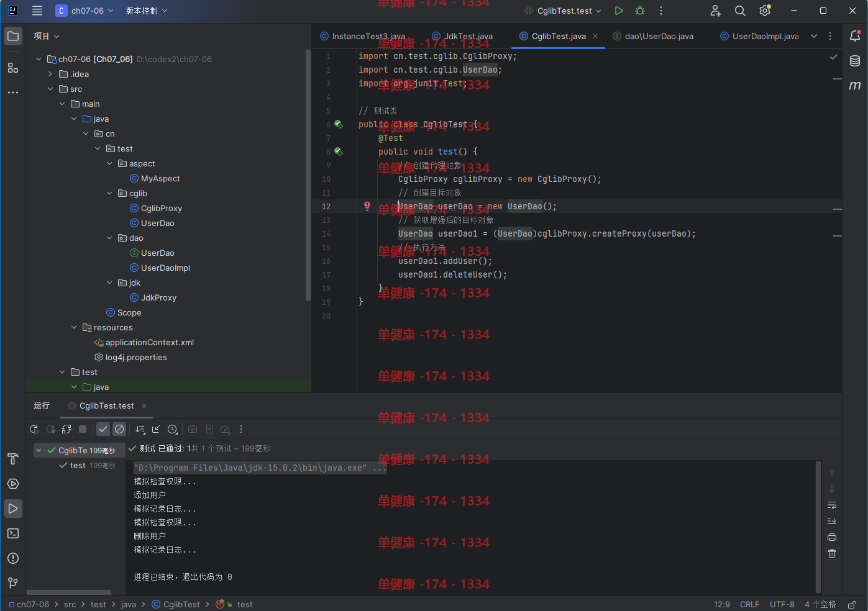868x611 pixels.
Task: Click the error bulb icon on line 12
Action: pos(367,206)
